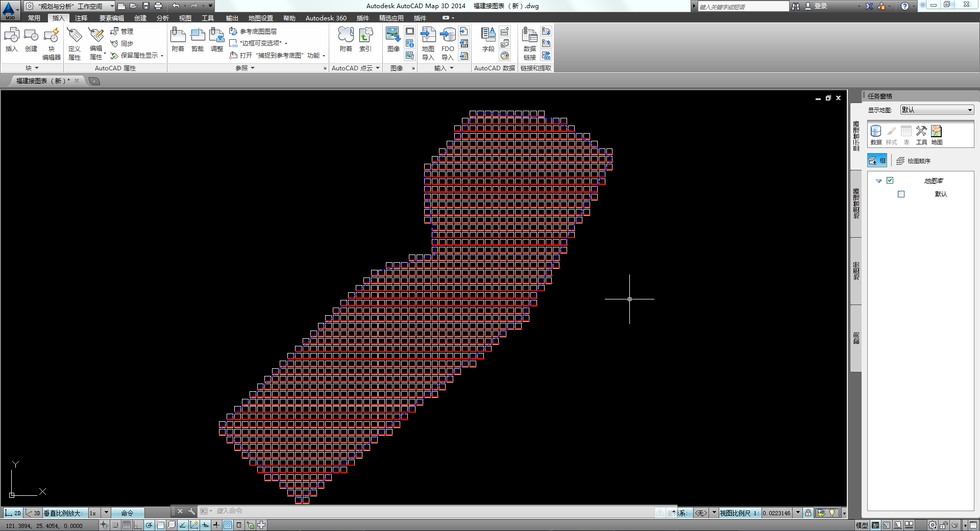Open the 注释 ribbon tab

tap(81, 18)
